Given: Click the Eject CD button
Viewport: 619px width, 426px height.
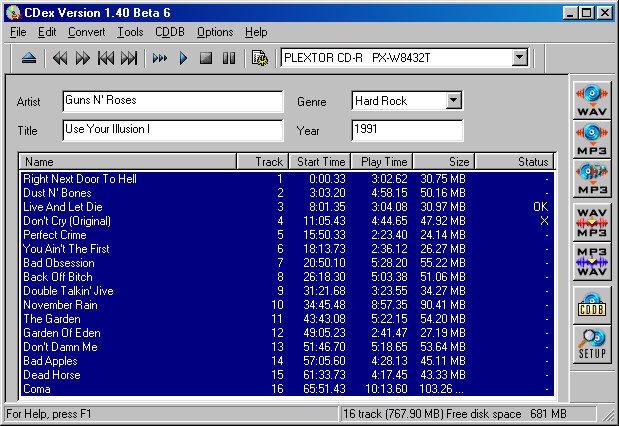Looking at the screenshot, I should coord(28,58).
